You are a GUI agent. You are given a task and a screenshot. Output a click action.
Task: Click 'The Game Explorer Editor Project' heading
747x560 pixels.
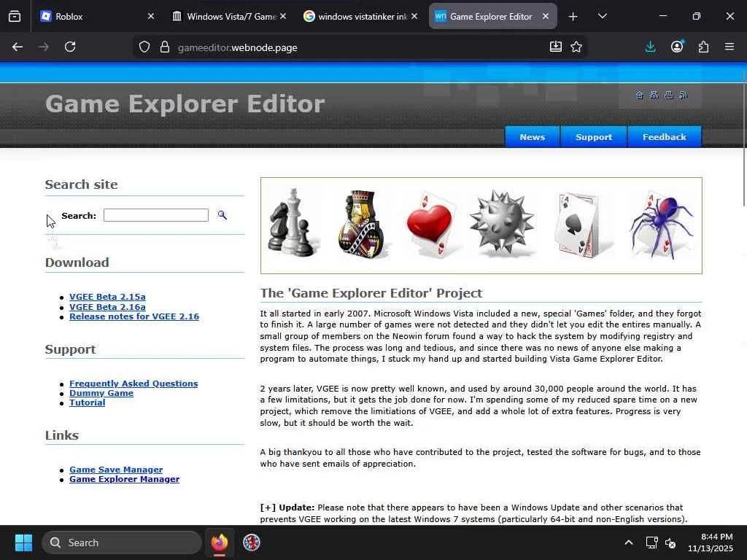(371, 293)
